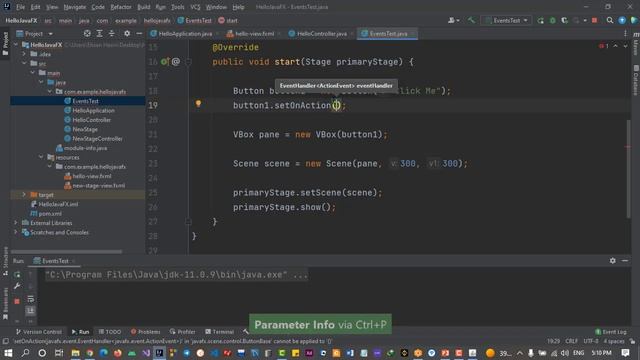Toggle the Project side tab

pyautogui.click(x=5, y=44)
